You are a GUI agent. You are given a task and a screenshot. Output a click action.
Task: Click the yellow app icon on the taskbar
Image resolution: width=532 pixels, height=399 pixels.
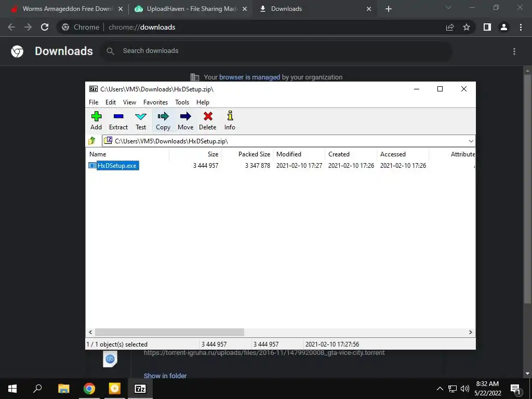115,389
